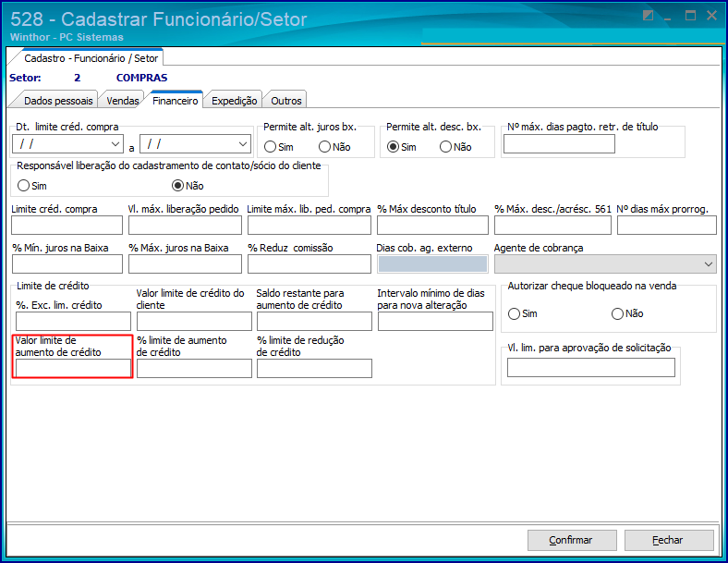
Task: Open the start date dropdown for limite créd. compra
Action: click(x=115, y=144)
